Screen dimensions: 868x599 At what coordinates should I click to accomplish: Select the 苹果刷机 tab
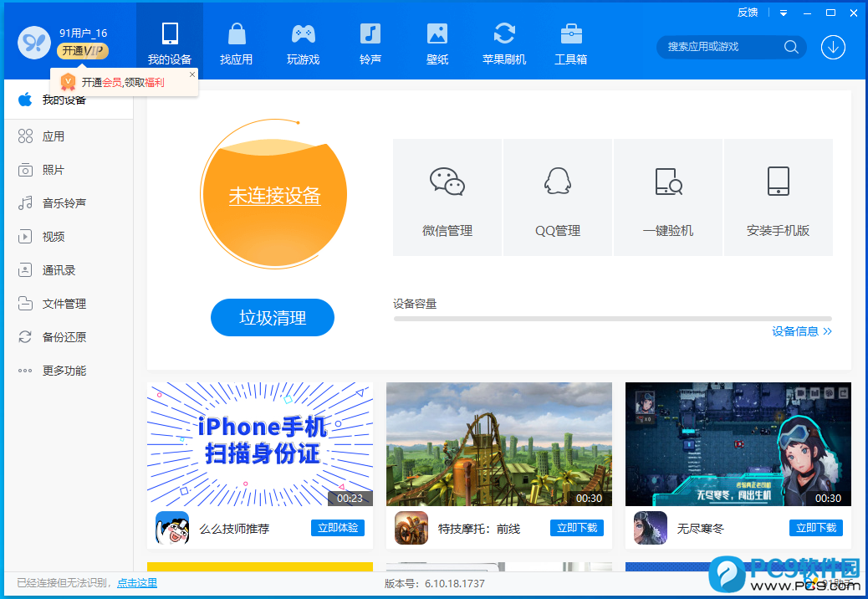504,42
